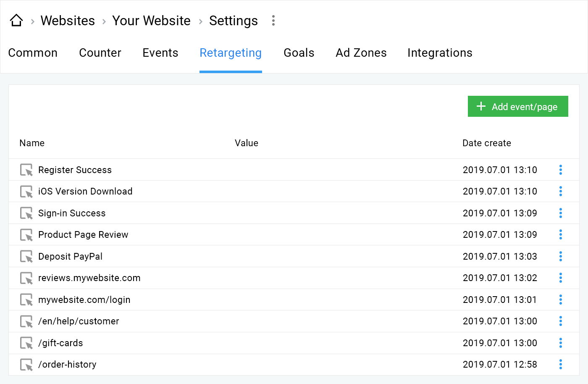Click the cursor icon beside /gift-cards
The width and height of the screenshot is (588, 384).
coord(26,343)
